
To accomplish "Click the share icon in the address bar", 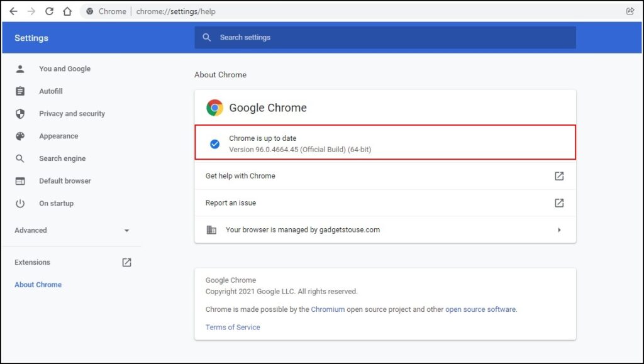I will click(x=630, y=11).
